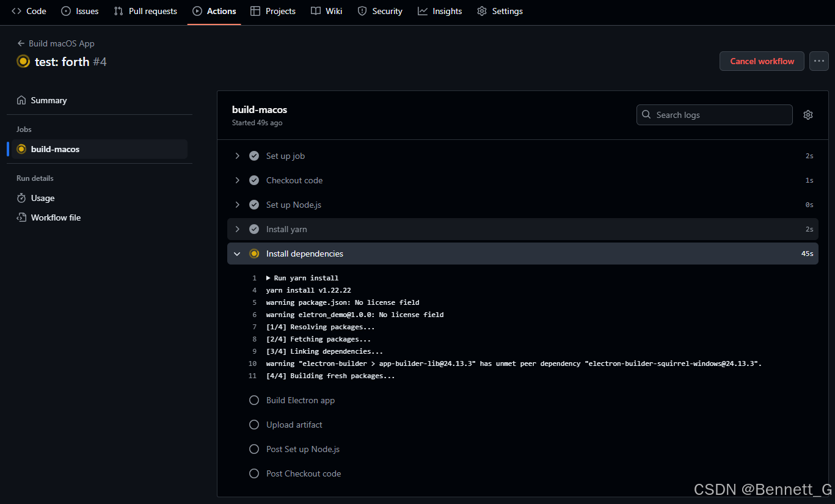Go back to Build macOS App workflow
This screenshot has height=504, width=835.
pyautogui.click(x=56, y=43)
